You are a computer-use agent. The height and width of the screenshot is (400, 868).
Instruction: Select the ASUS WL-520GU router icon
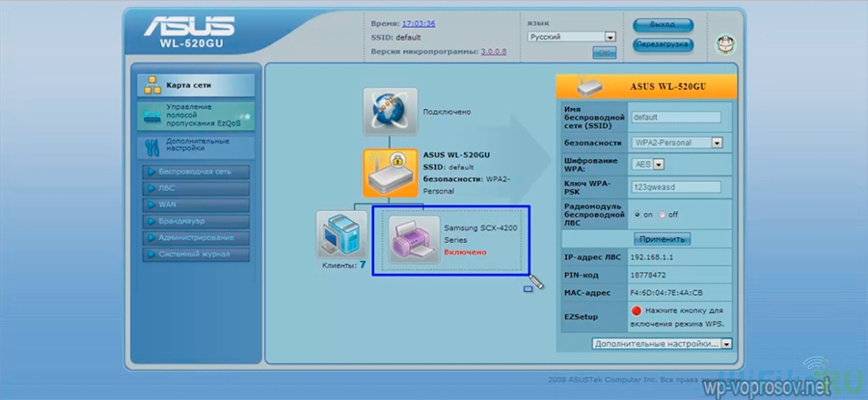391,173
